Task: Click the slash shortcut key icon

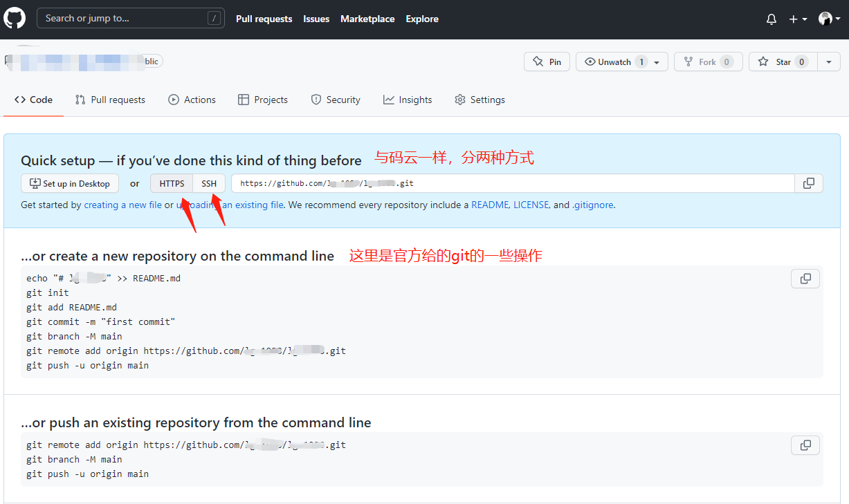Action: tap(214, 19)
